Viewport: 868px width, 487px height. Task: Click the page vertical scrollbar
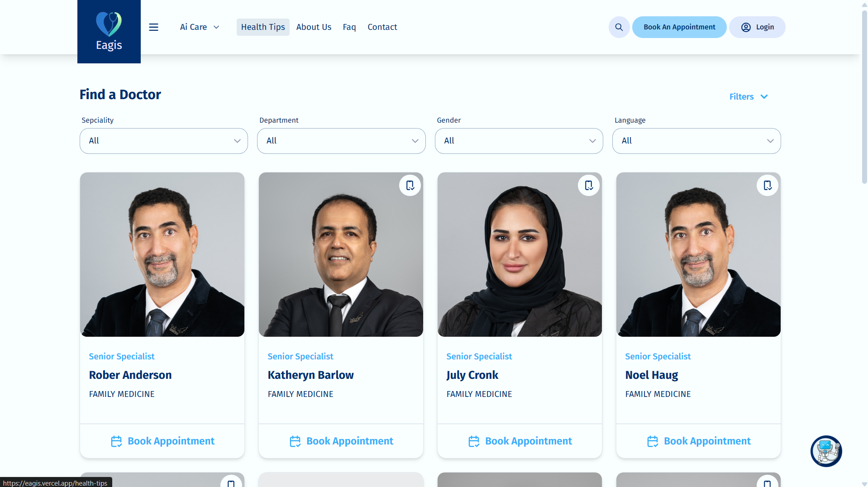[x=864, y=97]
